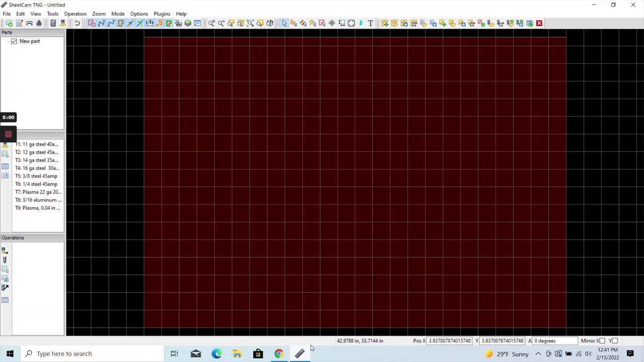Click the orange S start point icon
The image size is (644, 362).
(x=159, y=23)
